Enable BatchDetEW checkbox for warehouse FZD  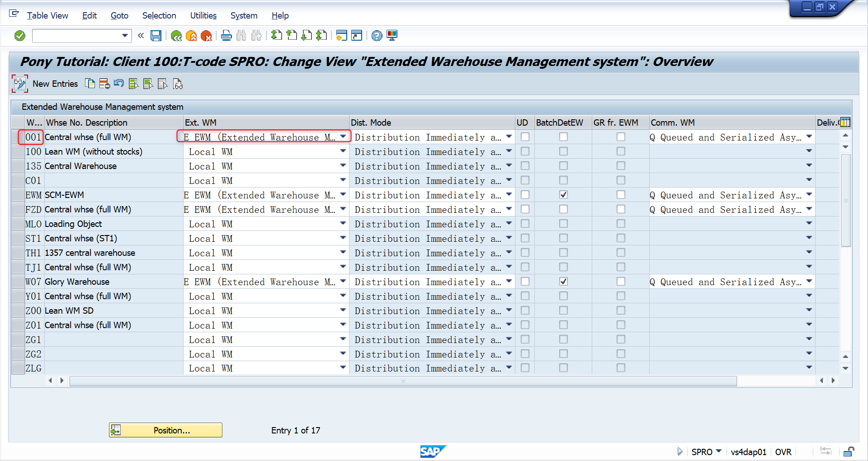click(563, 209)
